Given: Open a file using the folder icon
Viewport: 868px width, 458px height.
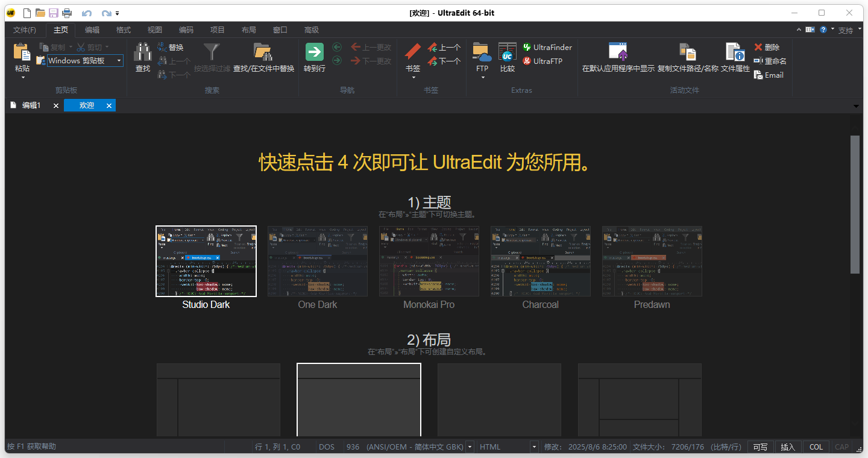Looking at the screenshot, I should coord(40,13).
